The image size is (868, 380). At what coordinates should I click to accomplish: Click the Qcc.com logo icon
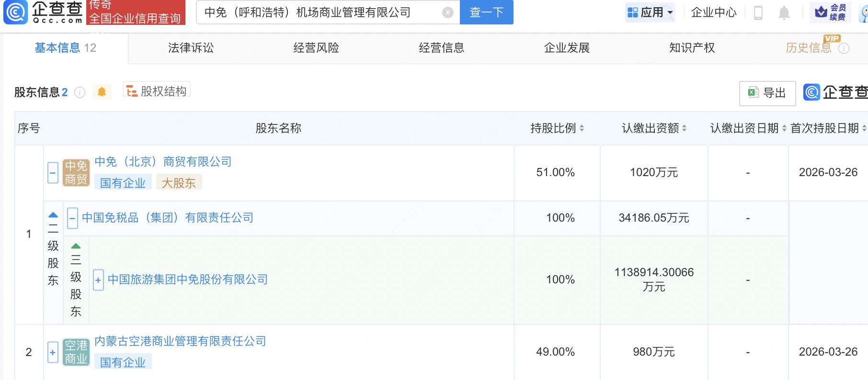click(x=15, y=12)
